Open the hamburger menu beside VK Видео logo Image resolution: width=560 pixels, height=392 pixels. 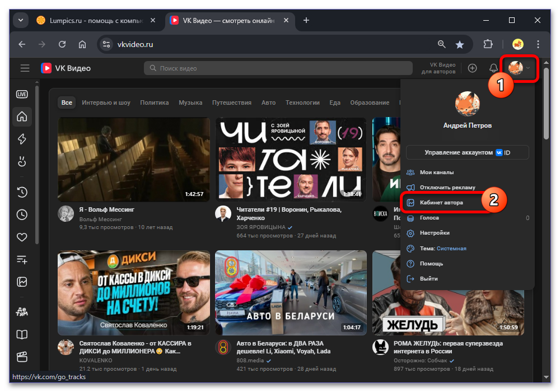(x=25, y=68)
